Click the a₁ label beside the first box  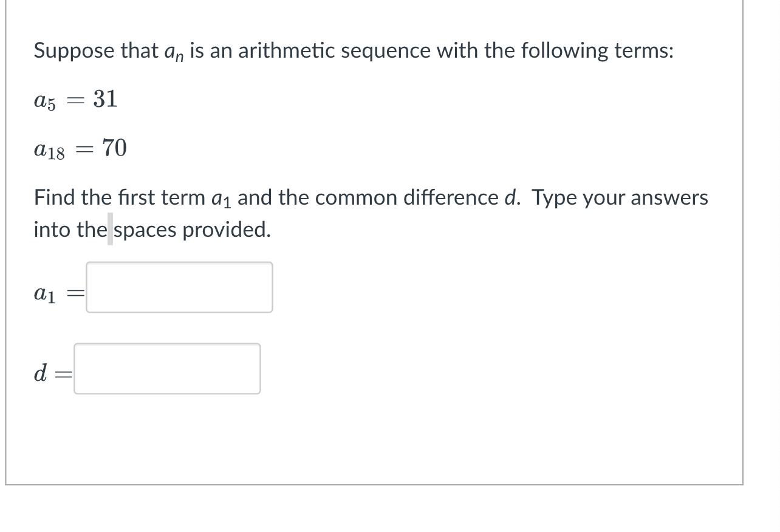44,293
